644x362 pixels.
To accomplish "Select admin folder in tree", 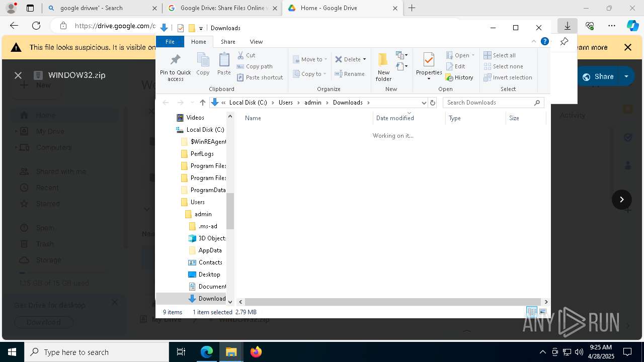I will coord(198,214).
